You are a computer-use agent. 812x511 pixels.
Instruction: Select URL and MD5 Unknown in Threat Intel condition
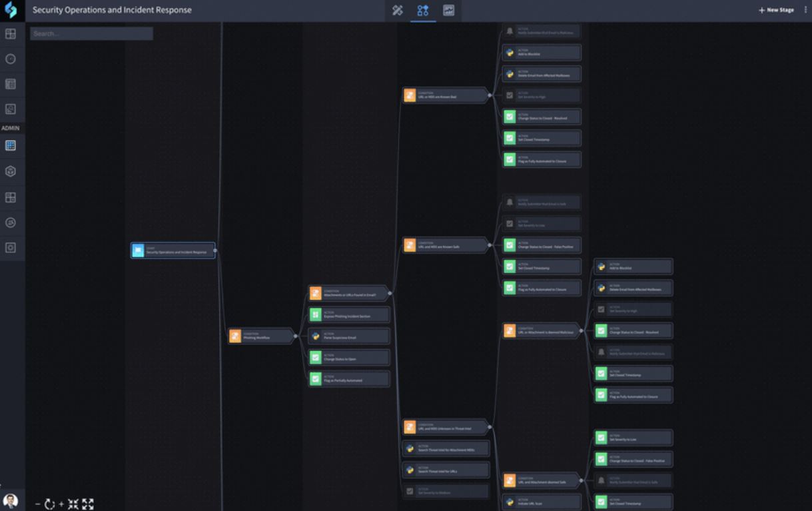point(446,427)
